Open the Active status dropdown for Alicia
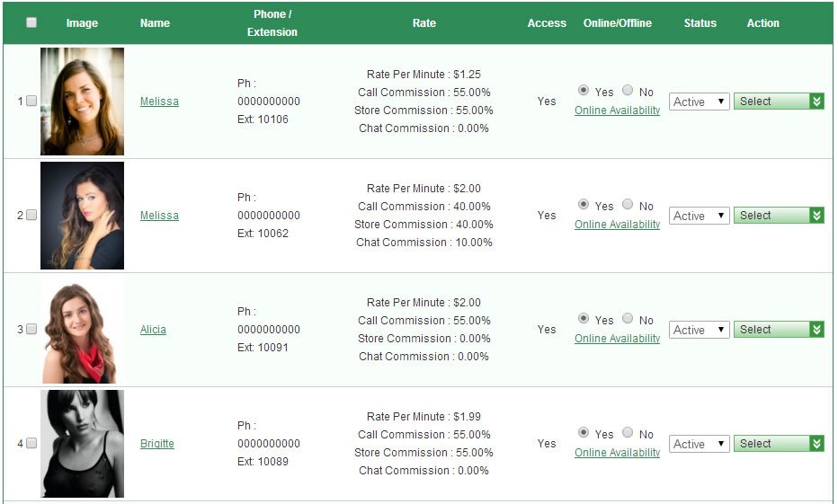This screenshot has width=838, height=504. click(x=699, y=330)
